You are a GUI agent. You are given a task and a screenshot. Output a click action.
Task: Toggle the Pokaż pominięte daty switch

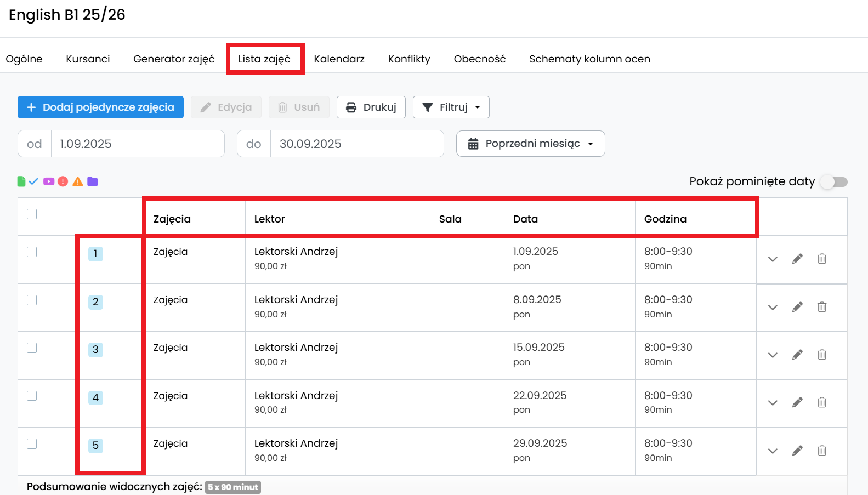click(834, 182)
